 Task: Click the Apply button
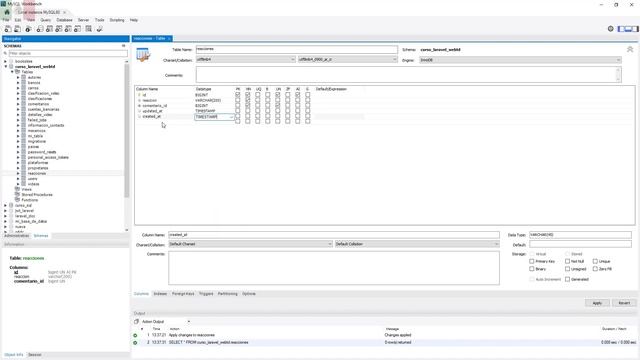[597, 303]
